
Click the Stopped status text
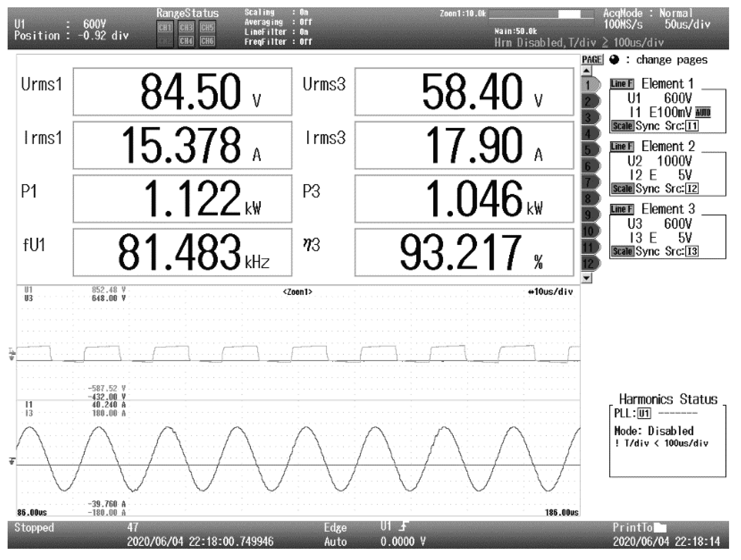point(34,528)
